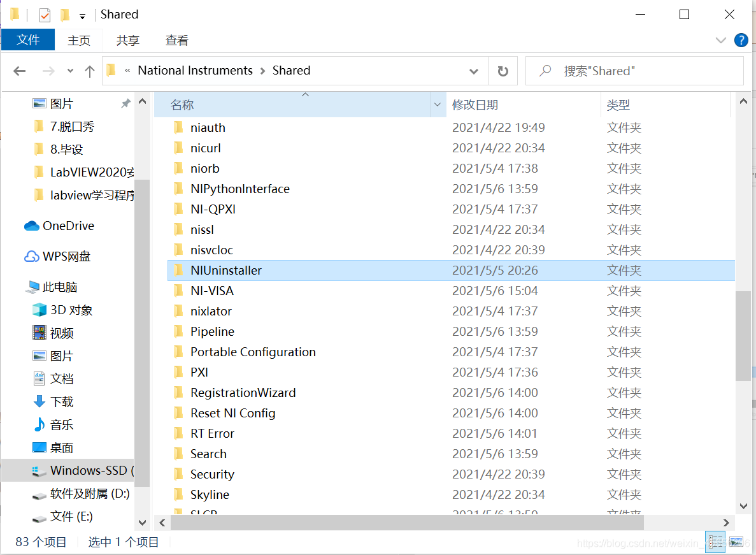Image resolution: width=756 pixels, height=555 pixels.
Task: Click the navigation pane scrollbar thumb
Action: tap(142, 333)
